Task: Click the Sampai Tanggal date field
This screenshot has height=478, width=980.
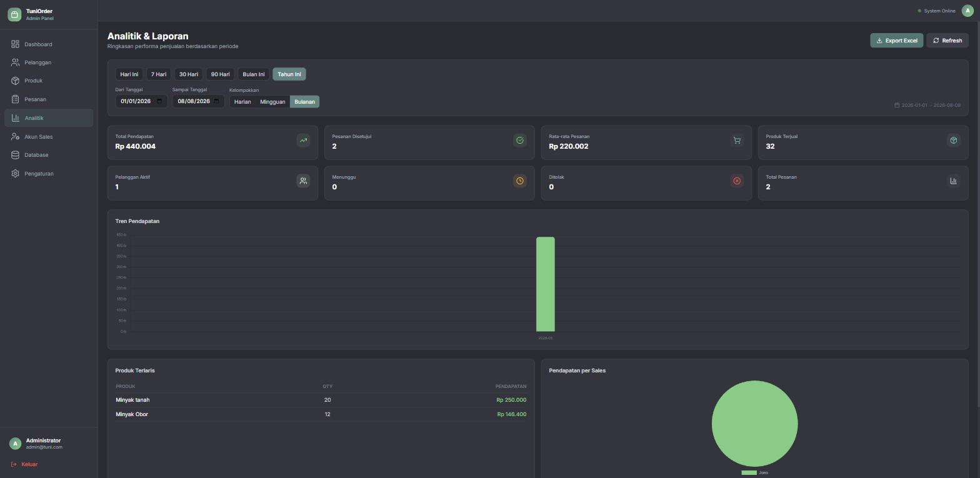Action: [198, 101]
